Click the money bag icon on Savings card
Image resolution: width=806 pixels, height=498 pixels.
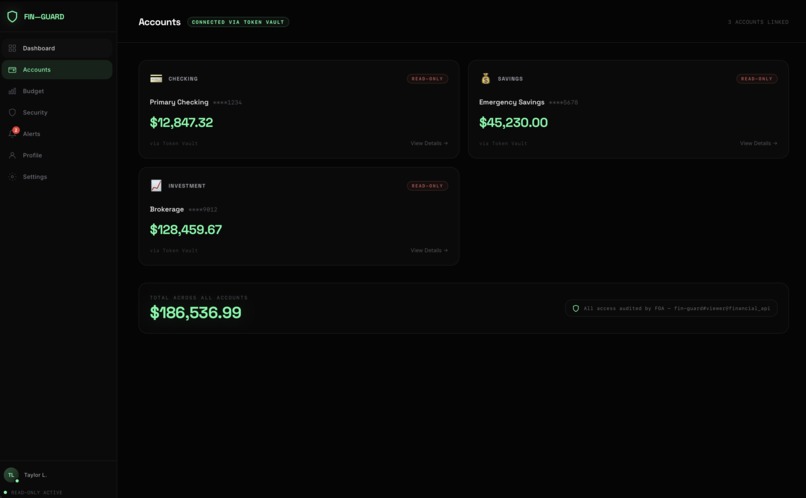point(485,79)
